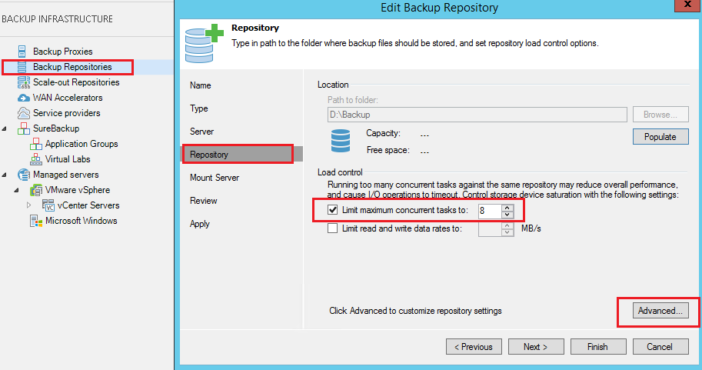
Task: Click the Previous button
Action: 474,347
